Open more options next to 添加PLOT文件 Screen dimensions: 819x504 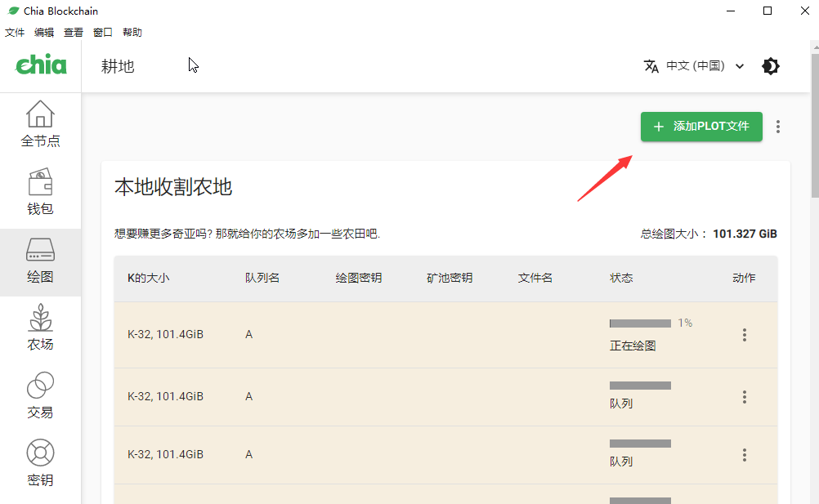tap(778, 127)
